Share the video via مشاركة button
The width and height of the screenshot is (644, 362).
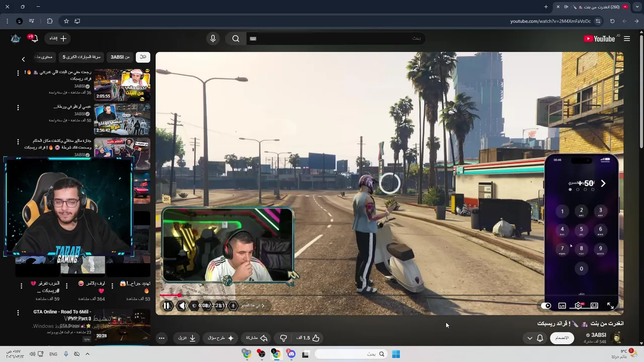(257, 338)
